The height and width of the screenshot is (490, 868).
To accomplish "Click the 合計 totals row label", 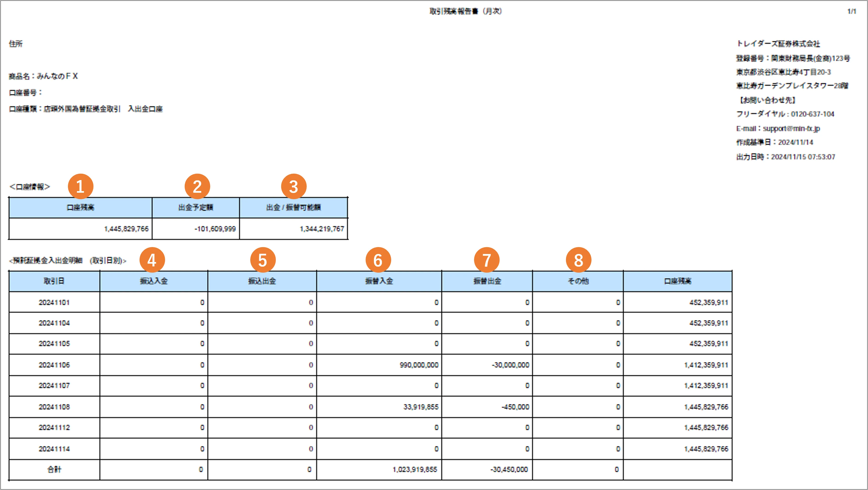I will [x=54, y=470].
